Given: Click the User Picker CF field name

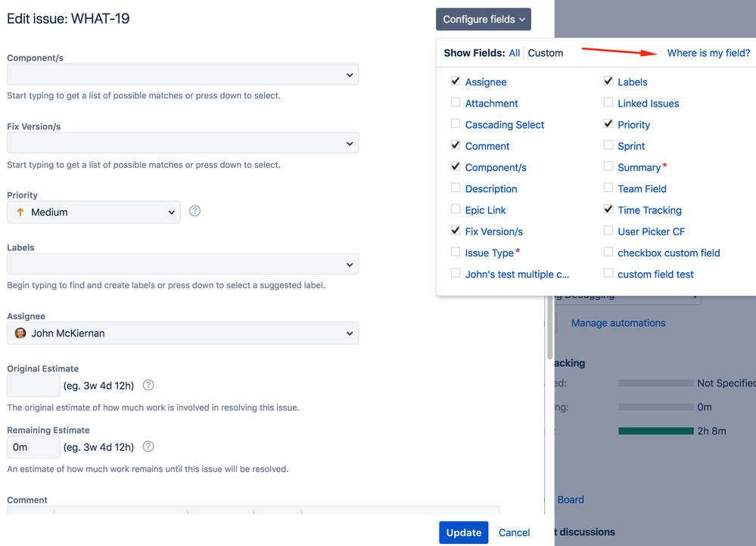Looking at the screenshot, I should pyautogui.click(x=651, y=231).
